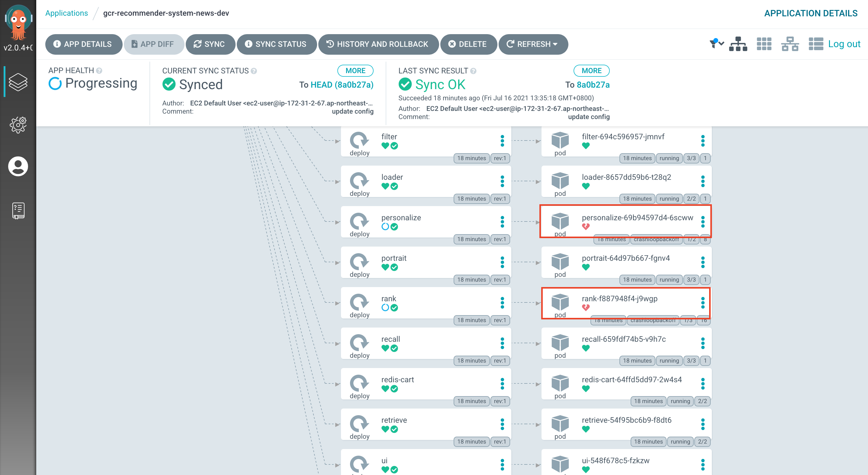Click three-dot menu on filter deploy
The width and height of the screenshot is (868, 475).
click(x=502, y=139)
